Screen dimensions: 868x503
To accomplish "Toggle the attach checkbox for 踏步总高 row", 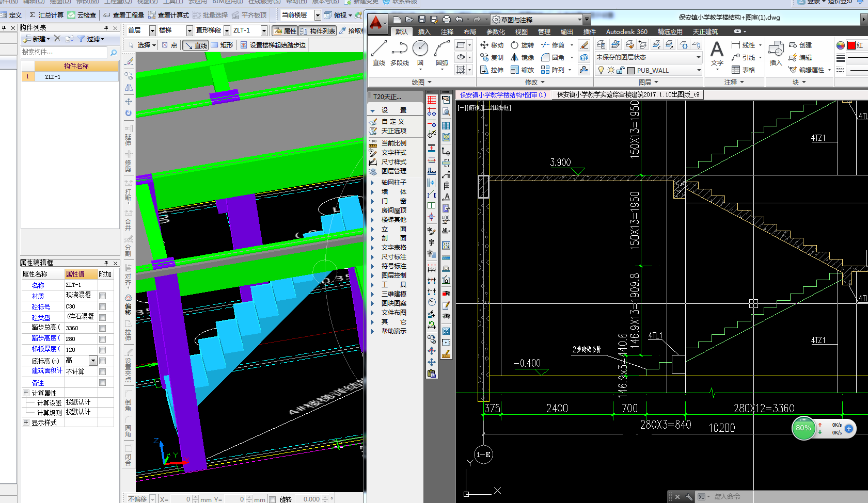I will (102, 328).
